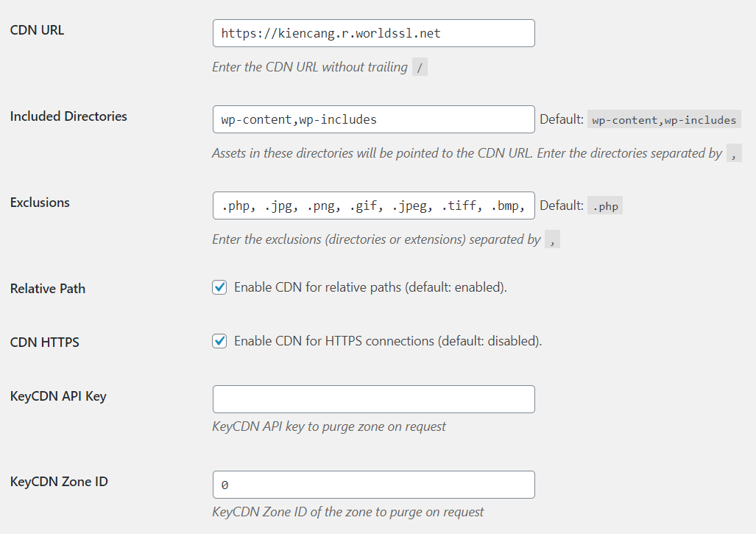Click inside the CDN URL text field
Viewport: 756px width, 534px height.
(x=373, y=33)
